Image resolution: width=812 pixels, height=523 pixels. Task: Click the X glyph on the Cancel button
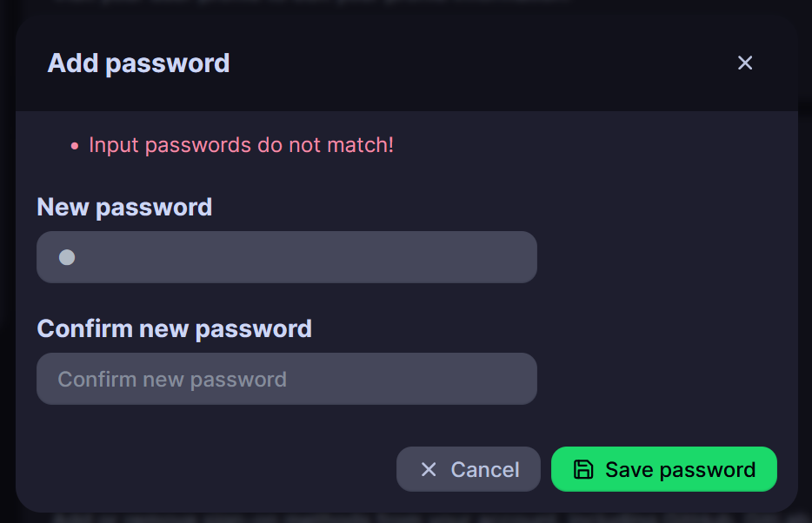(x=428, y=469)
